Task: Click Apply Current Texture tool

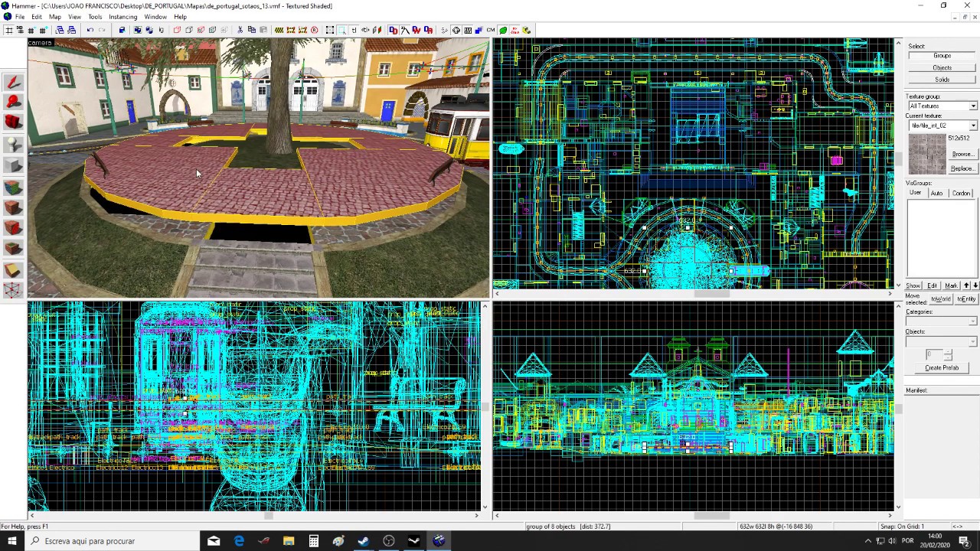Action: [13, 207]
